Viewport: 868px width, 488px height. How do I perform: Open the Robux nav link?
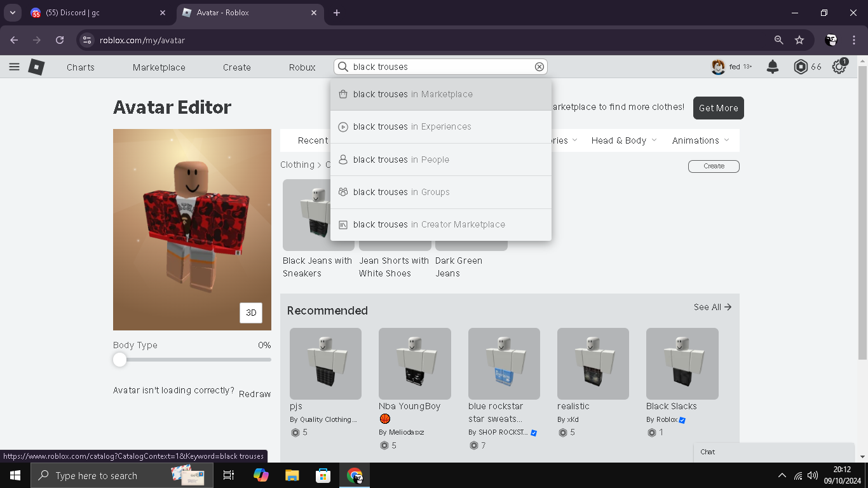click(302, 67)
